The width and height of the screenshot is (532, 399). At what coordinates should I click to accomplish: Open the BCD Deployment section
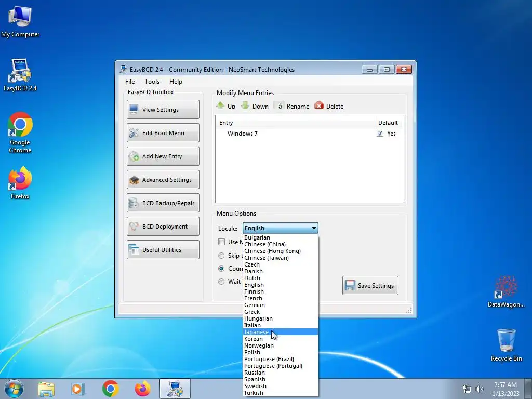coord(163,227)
